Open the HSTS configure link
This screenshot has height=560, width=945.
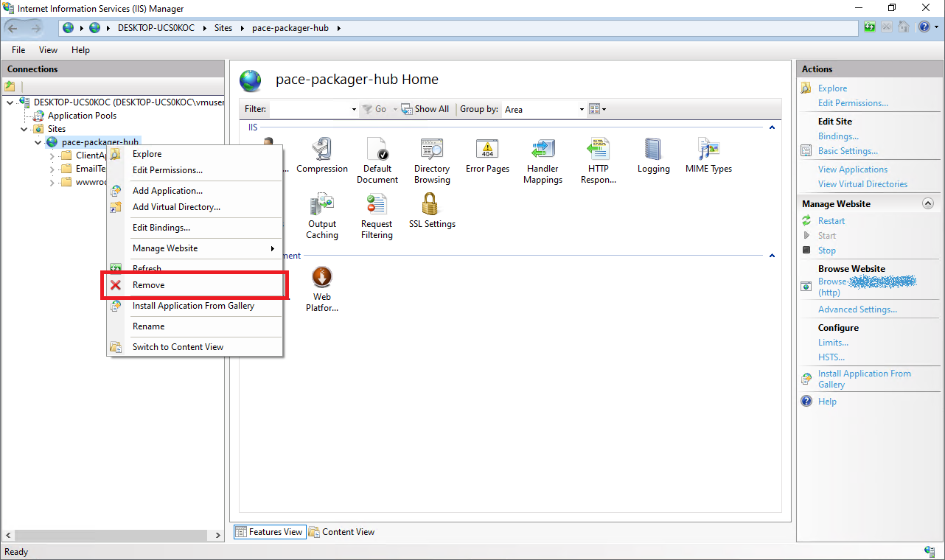click(x=831, y=357)
